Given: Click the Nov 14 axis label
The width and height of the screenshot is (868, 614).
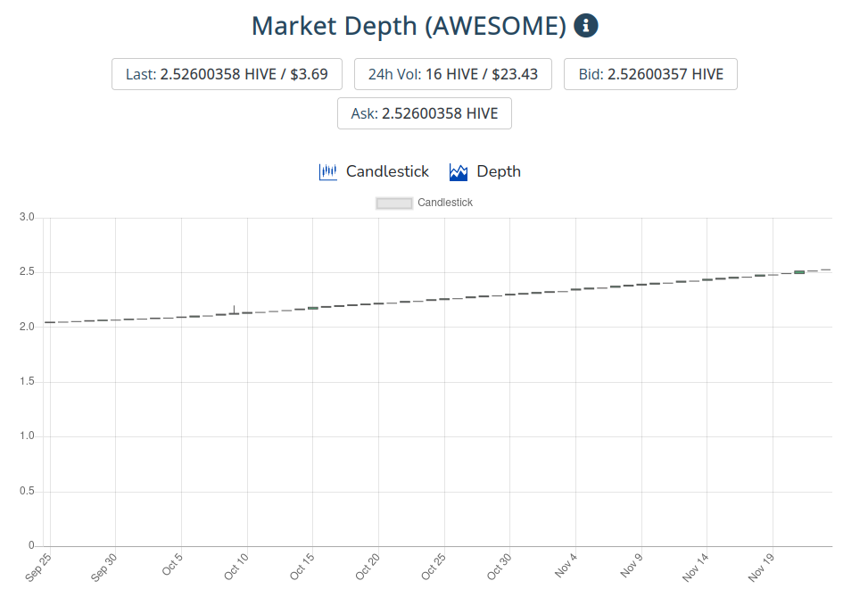Looking at the screenshot, I should coord(695,568).
